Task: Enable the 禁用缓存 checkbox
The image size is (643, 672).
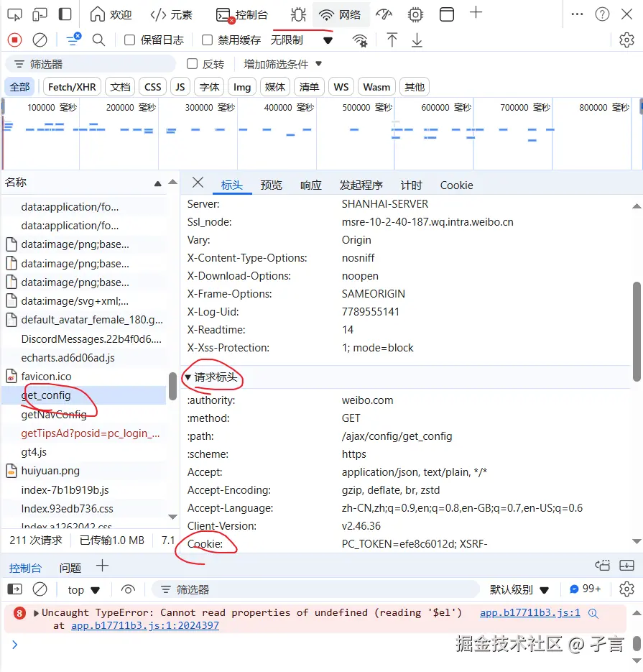Action: (206, 40)
